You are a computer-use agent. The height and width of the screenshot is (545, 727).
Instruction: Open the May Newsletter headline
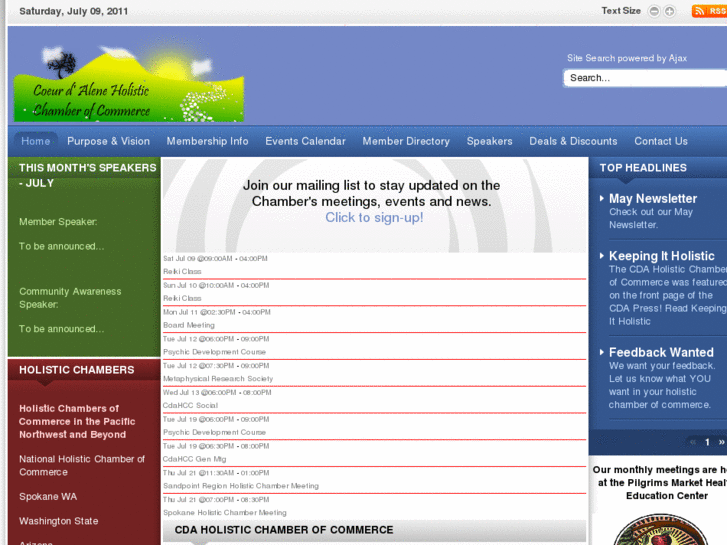coord(653,199)
